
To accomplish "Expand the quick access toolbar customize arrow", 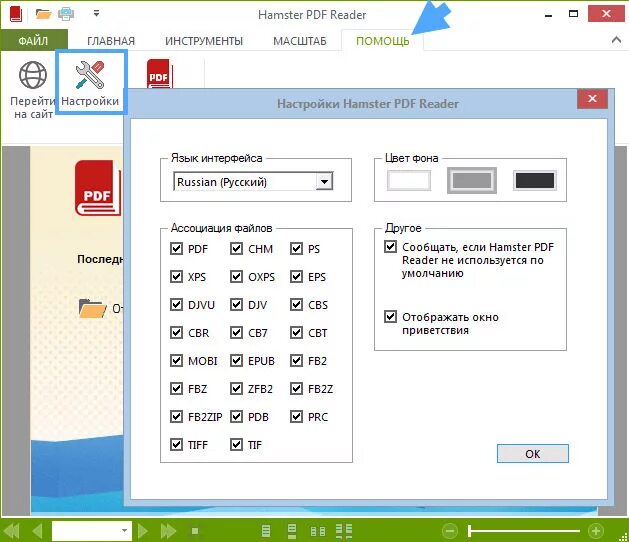I will 96,14.
